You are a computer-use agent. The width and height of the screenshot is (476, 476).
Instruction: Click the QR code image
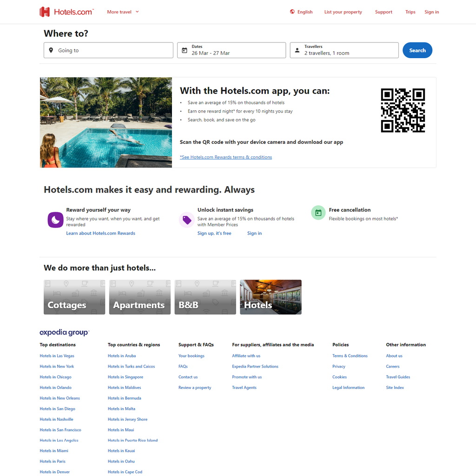coord(403,110)
